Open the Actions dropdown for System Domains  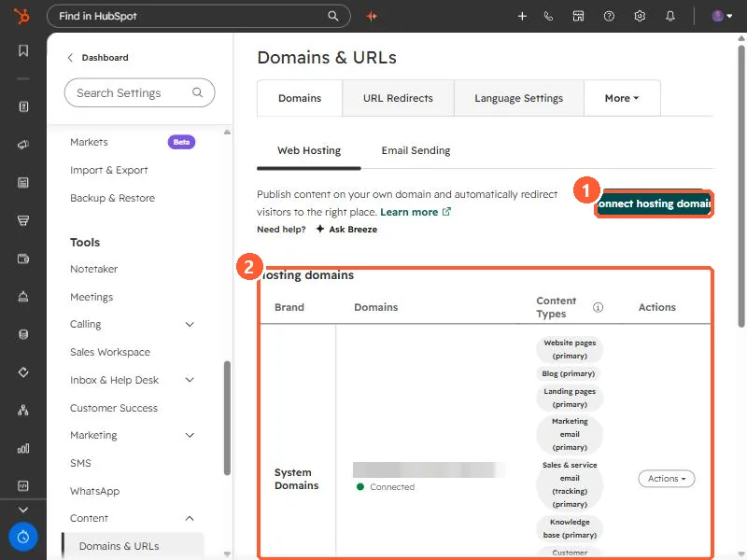[x=667, y=479]
